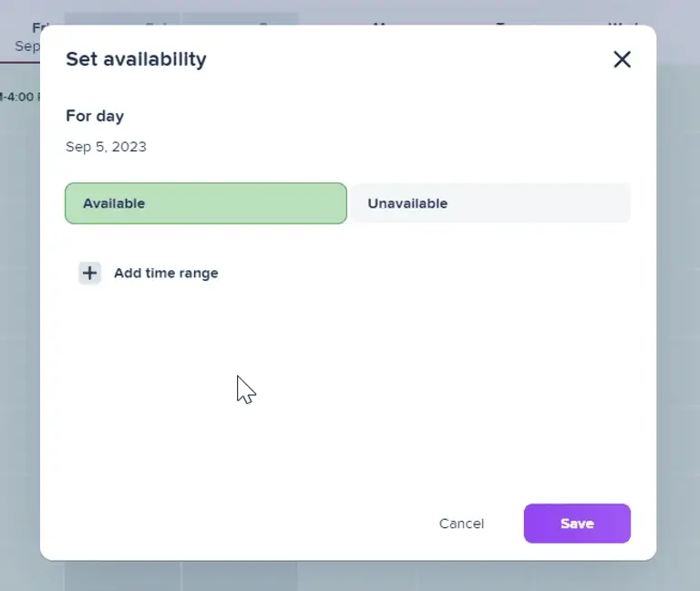Click the shift ending 4:00 at left edge
The height and width of the screenshot is (591, 700).
click(18, 96)
